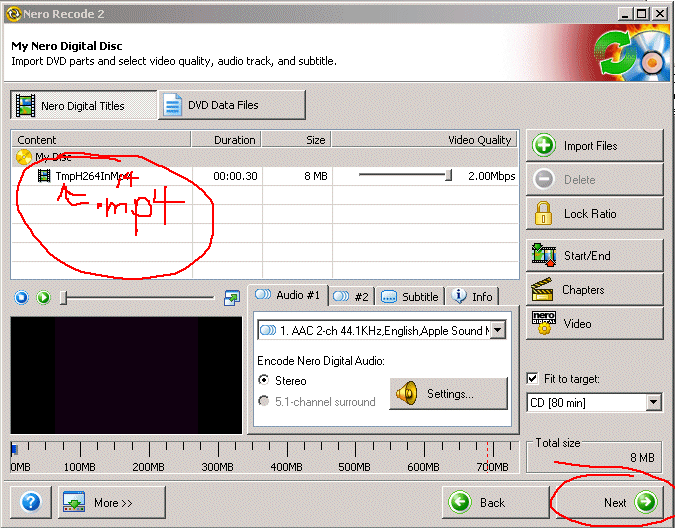Go to the previous step with Back
The image size is (675, 528).
tap(496, 502)
